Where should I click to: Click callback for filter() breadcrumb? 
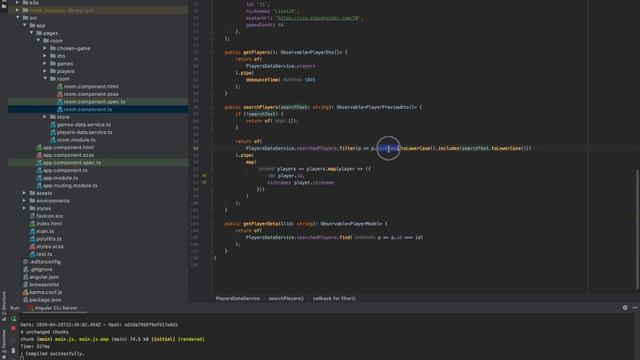334,299
